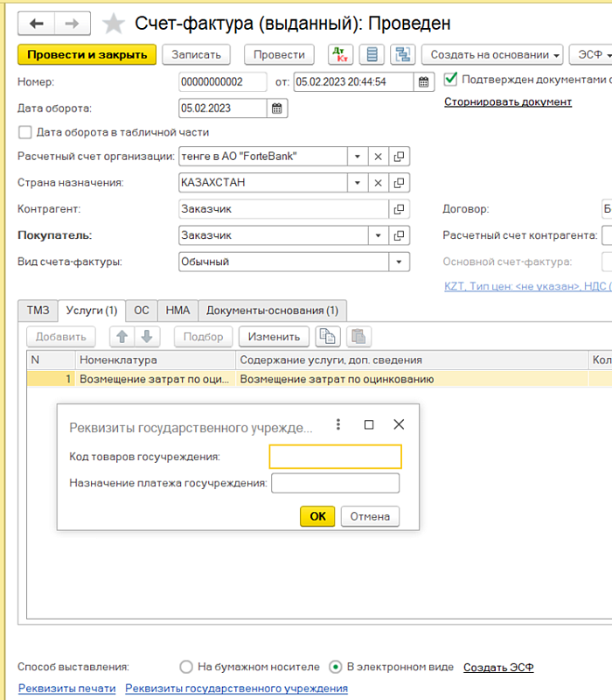Viewport: 612px width, 700px height.
Task: Click the favorites star icon
Action: pos(114,24)
